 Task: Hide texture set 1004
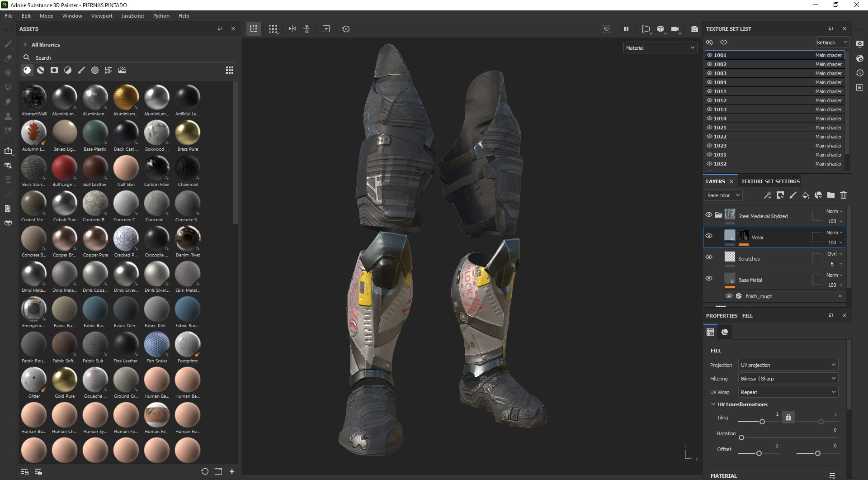pos(709,82)
